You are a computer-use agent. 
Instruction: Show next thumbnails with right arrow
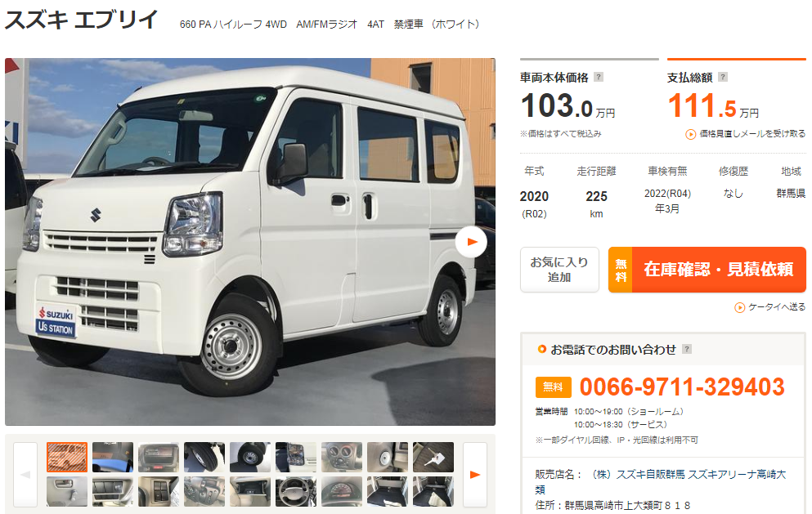474,474
